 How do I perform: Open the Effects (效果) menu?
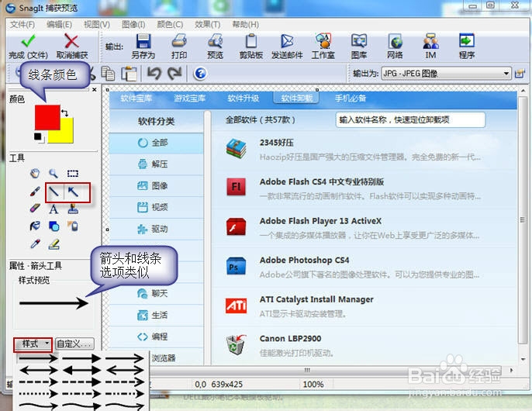(207, 25)
